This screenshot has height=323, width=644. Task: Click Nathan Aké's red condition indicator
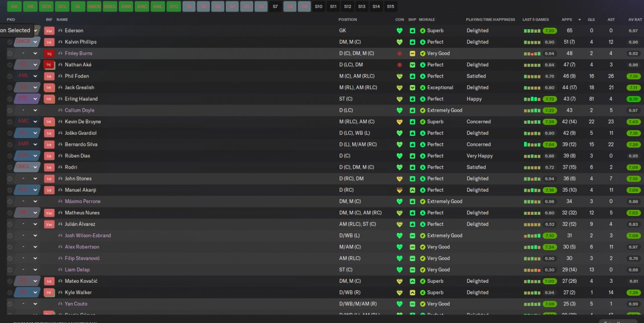(399, 65)
